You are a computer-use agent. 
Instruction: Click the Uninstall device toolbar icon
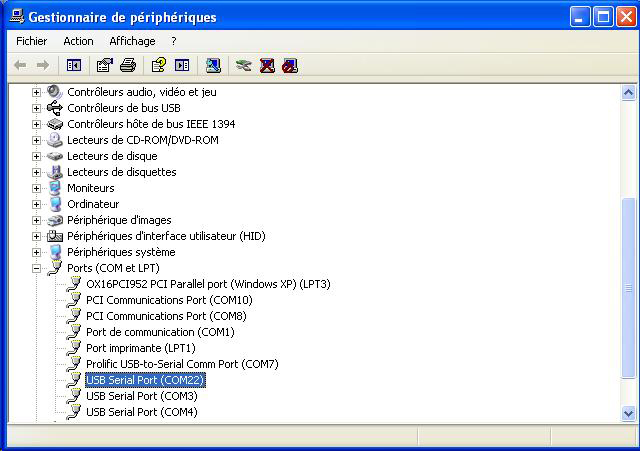[267, 65]
